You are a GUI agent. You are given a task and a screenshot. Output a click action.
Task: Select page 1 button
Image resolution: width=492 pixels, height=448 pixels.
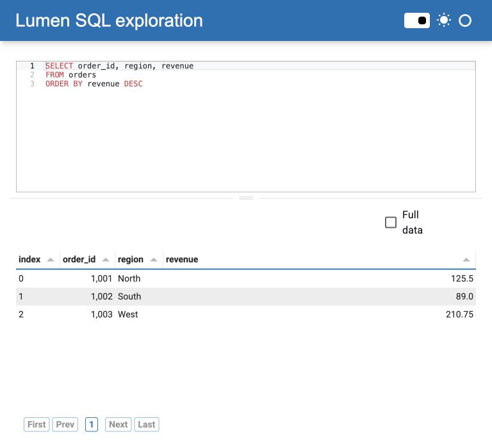click(92, 424)
